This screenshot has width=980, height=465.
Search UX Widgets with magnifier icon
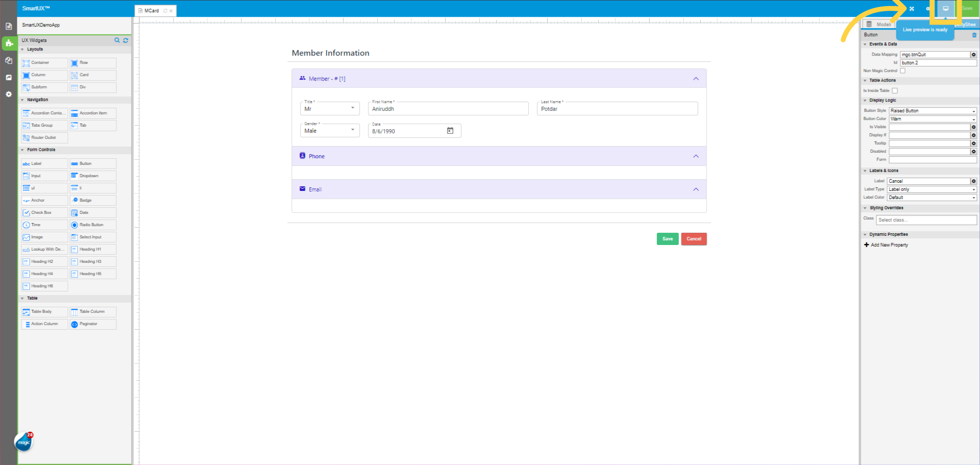pyautogui.click(x=117, y=40)
